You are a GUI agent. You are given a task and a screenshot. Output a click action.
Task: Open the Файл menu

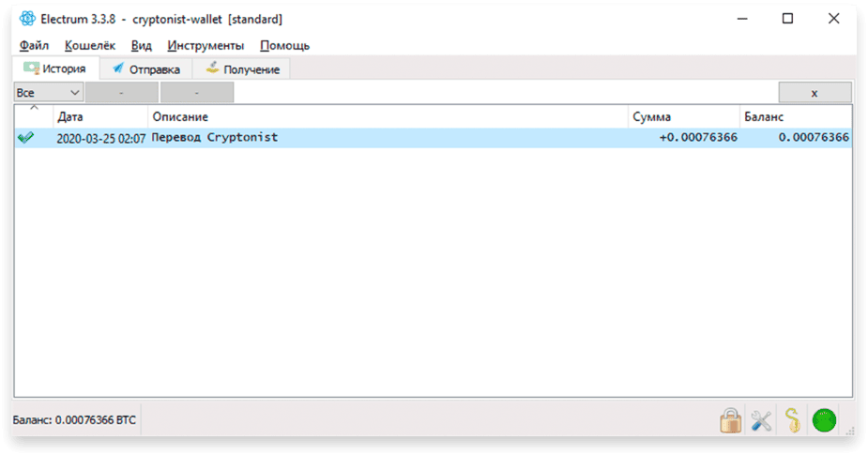pos(34,45)
